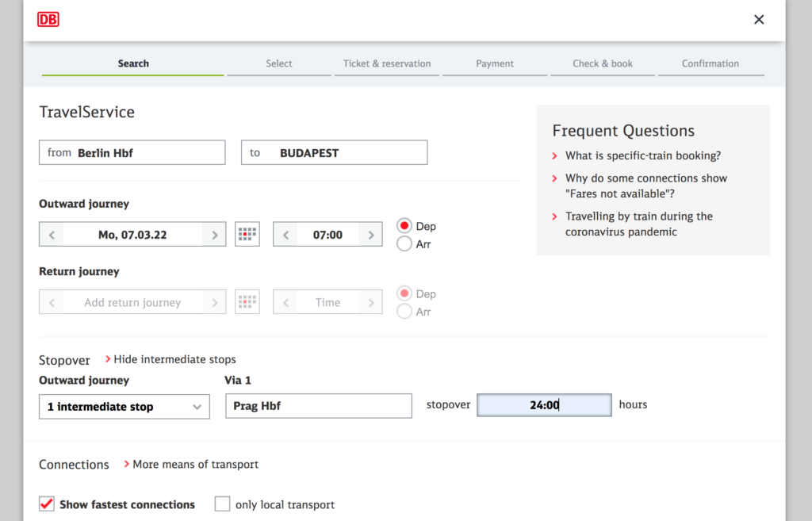Increase outward departure time

(370, 235)
